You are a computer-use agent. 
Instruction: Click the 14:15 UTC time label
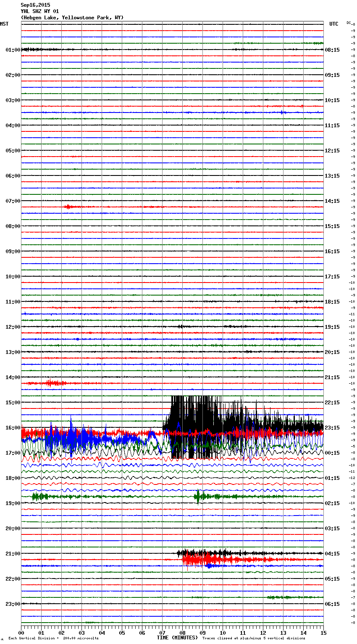tap(332, 201)
